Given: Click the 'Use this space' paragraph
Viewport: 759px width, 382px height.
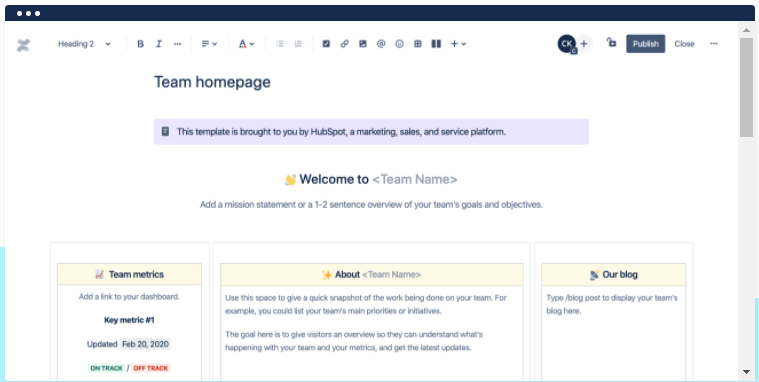Looking at the screenshot, I should coord(366,305).
